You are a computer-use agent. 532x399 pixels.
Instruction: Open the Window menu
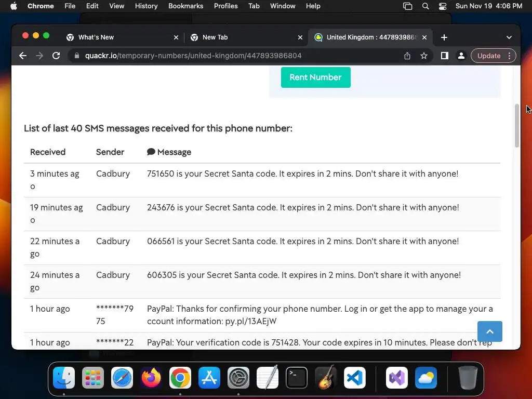pyautogui.click(x=283, y=6)
